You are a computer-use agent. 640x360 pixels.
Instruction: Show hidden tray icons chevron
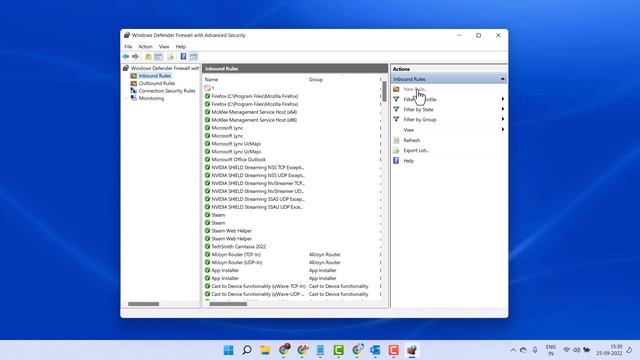click(513, 350)
